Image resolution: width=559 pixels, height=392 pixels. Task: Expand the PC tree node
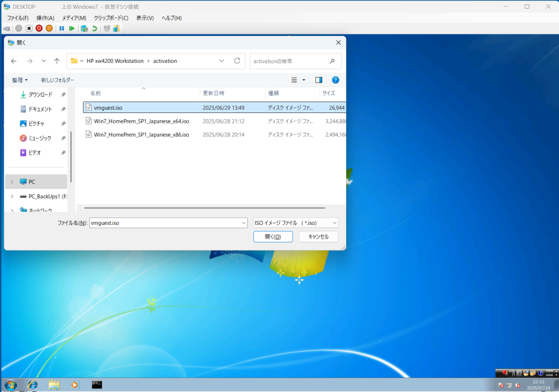[12, 182]
